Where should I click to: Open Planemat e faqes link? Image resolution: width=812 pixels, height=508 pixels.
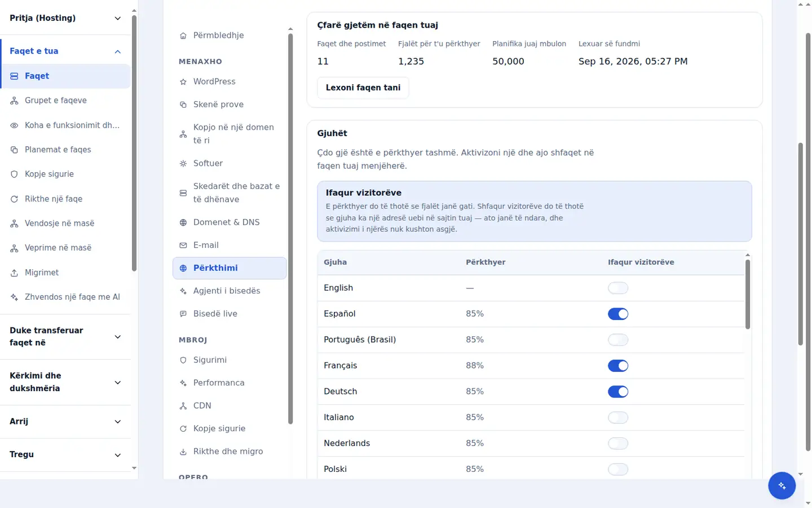(x=65, y=150)
